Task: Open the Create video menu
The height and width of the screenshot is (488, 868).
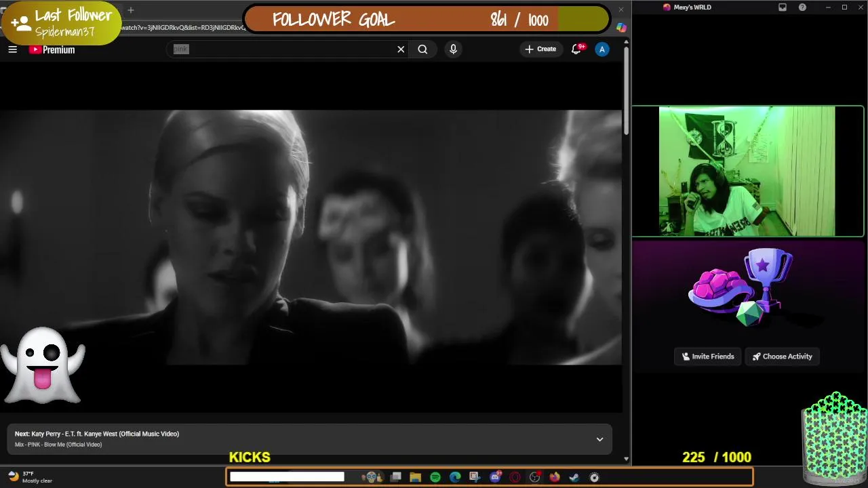Action: (x=540, y=49)
